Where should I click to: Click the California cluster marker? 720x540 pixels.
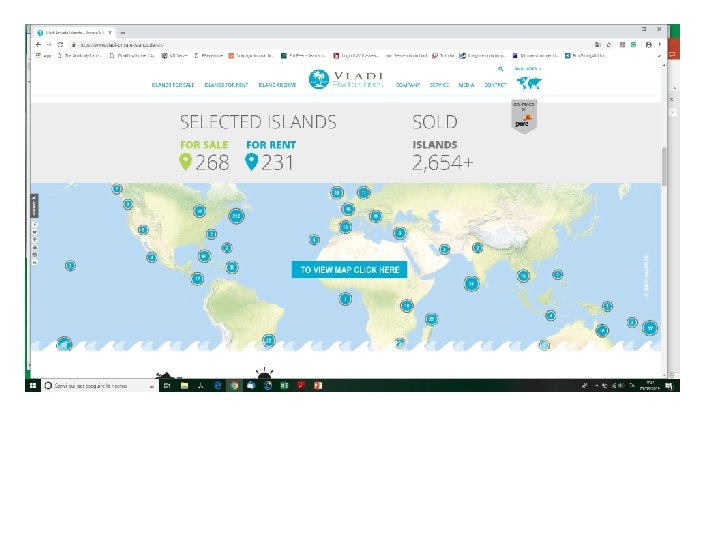tap(143, 230)
